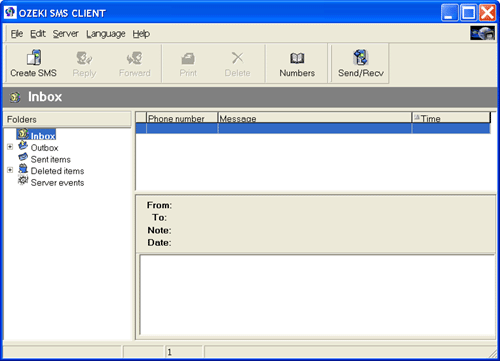Image resolution: width=500 pixels, height=361 pixels.
Task: Select the highlighted message row
Action: [313, 128]
